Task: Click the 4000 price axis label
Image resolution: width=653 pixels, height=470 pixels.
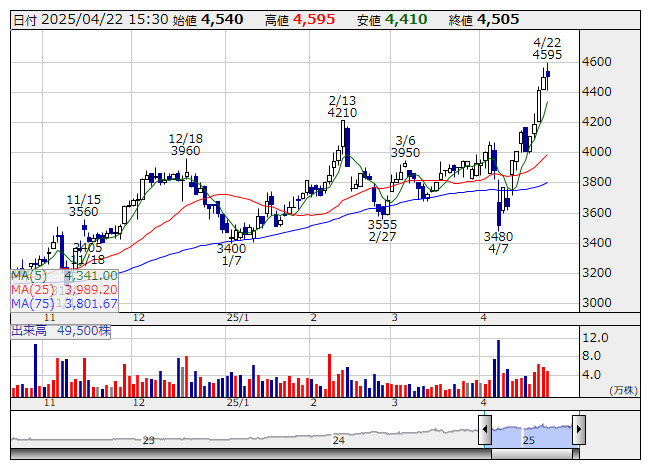Action: [597, 152]
